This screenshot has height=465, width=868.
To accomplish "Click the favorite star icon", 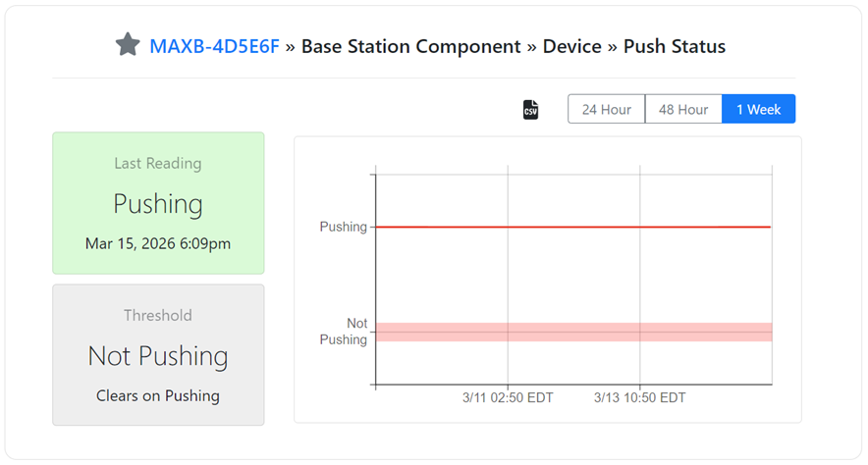I will pyautogui.click(x=128, y=45).
